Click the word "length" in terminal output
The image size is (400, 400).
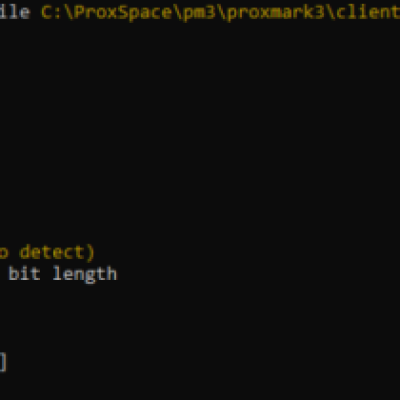pyautogui.click(x=85, y=274)
